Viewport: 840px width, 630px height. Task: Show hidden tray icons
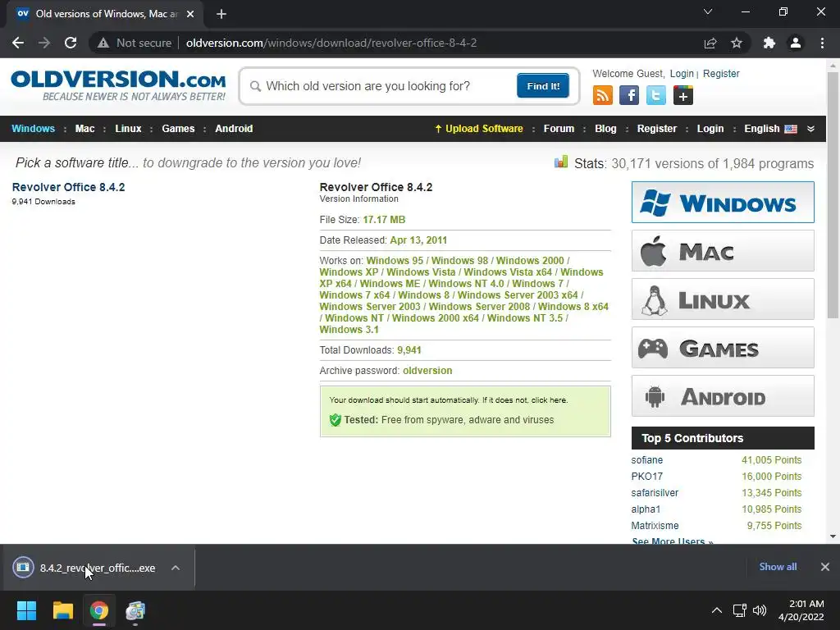click(716, 610)
